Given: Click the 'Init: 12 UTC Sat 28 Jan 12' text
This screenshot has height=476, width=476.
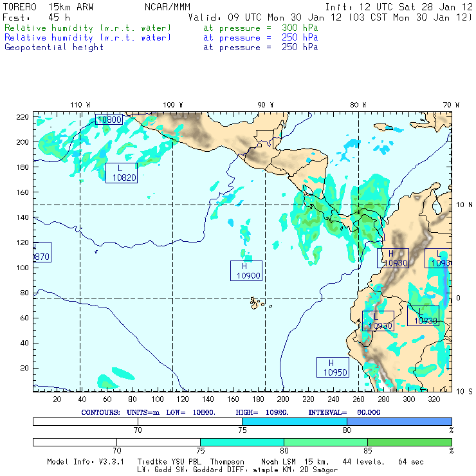Looking at the screenshot, I should click(x=399, y=7).
